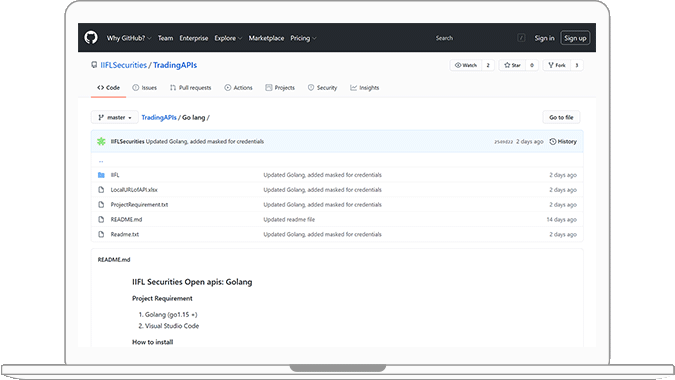Click the IIFLSecurities green avatar
675x380 pixels.
[x=101, y=141]
